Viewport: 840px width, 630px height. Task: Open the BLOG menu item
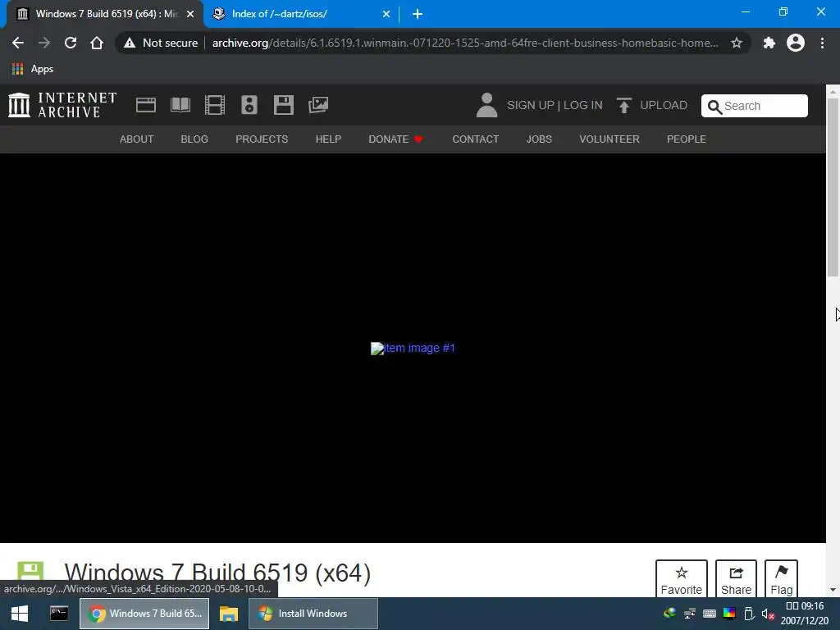click(x=194, y=139)
